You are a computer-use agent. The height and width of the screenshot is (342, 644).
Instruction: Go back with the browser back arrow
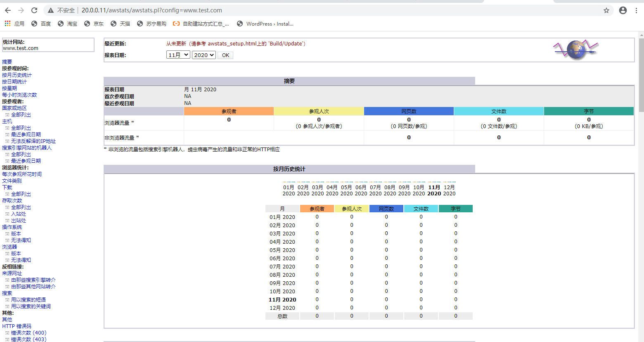[x=8, y=10]
